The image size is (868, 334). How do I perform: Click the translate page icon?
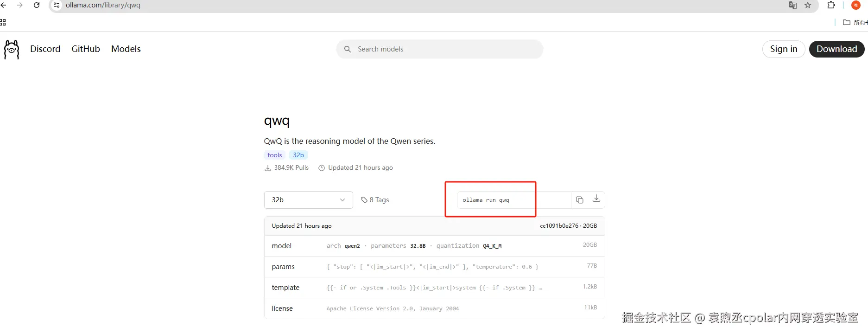tap(793, 5)
